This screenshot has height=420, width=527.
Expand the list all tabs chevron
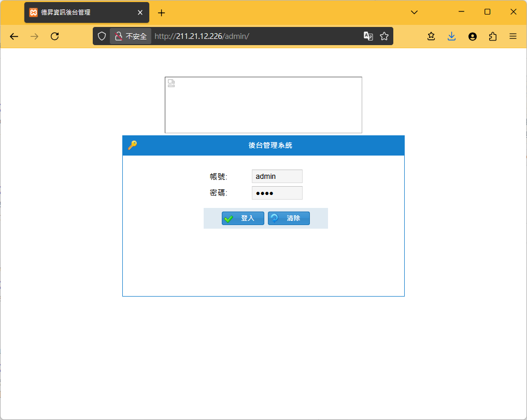[x=415, y=12]
